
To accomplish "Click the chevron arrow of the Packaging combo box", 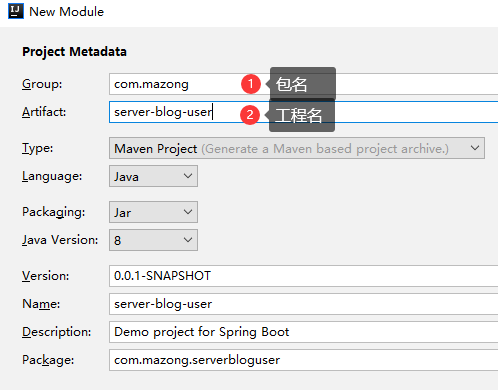I will tap(188, 212).
